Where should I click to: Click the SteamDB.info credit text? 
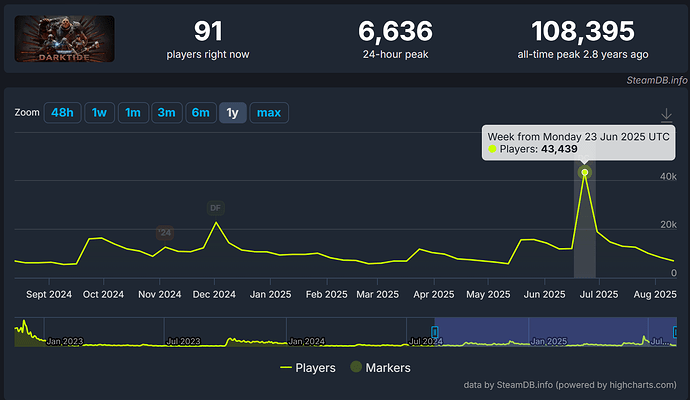[x=657, y=80]
